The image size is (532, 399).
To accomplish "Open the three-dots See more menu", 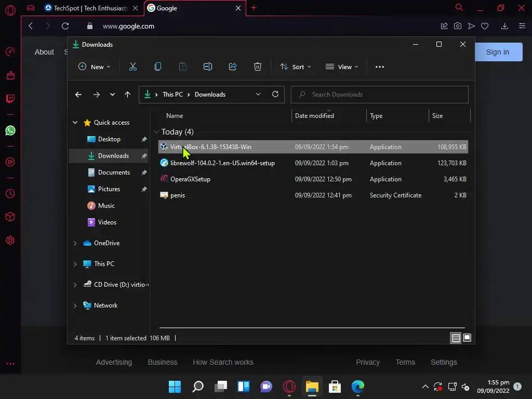I will click(380, 67).
